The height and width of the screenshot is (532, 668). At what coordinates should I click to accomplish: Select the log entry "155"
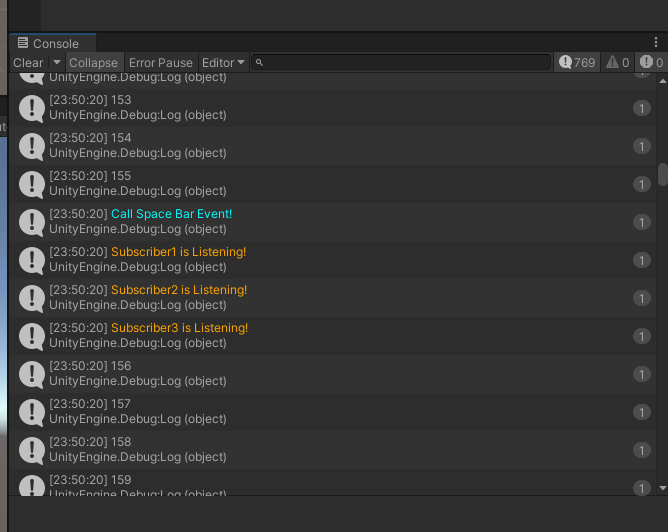pos(332,184)
